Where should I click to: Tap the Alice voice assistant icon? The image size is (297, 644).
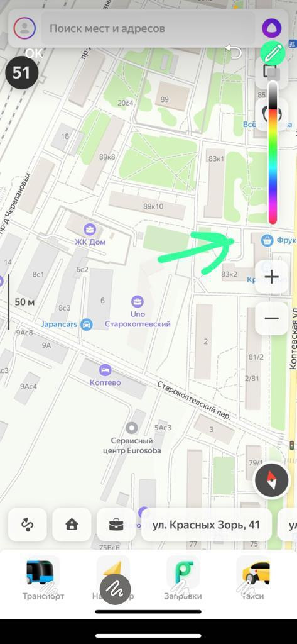click(271, 28)
